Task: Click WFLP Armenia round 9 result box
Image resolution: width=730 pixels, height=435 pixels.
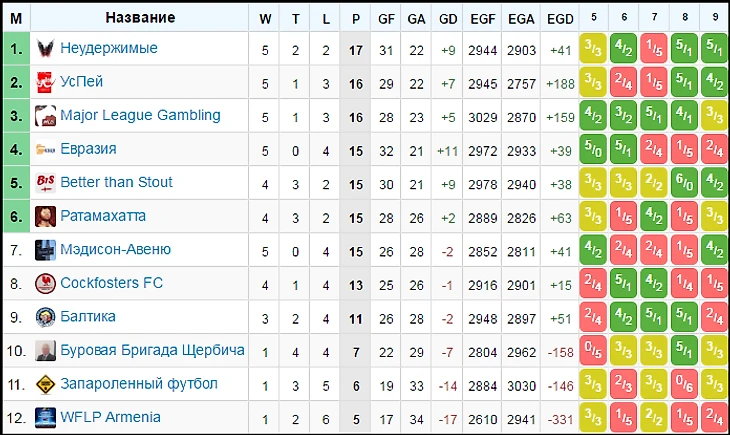Action: (x=714, y=417)
